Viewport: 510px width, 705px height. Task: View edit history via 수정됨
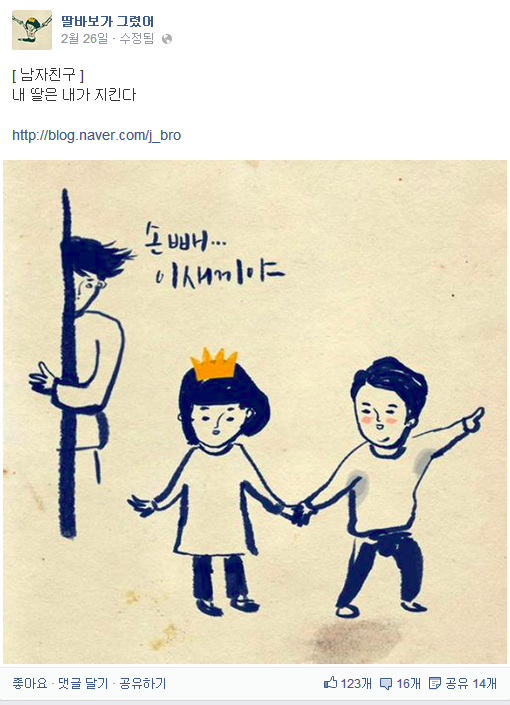pos(136,39)
